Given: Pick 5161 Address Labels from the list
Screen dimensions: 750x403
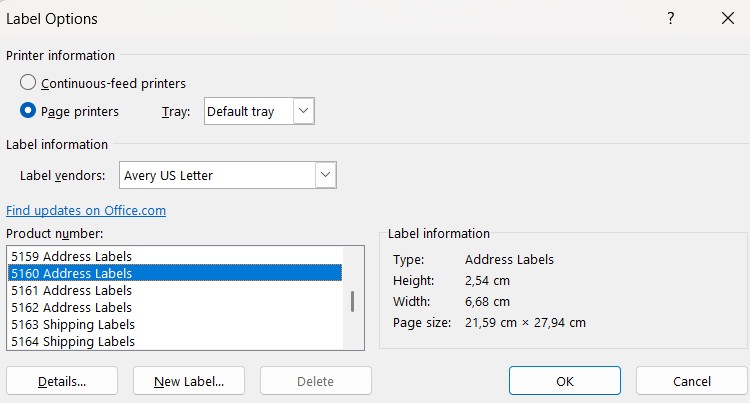Looking at the screenshot, I should click(x=72, y=290).
